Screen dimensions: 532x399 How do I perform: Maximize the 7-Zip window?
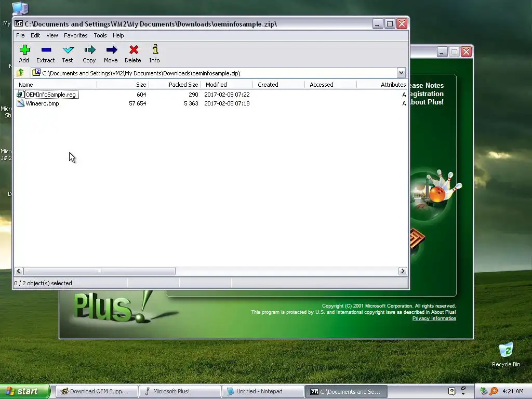(390, 24)
